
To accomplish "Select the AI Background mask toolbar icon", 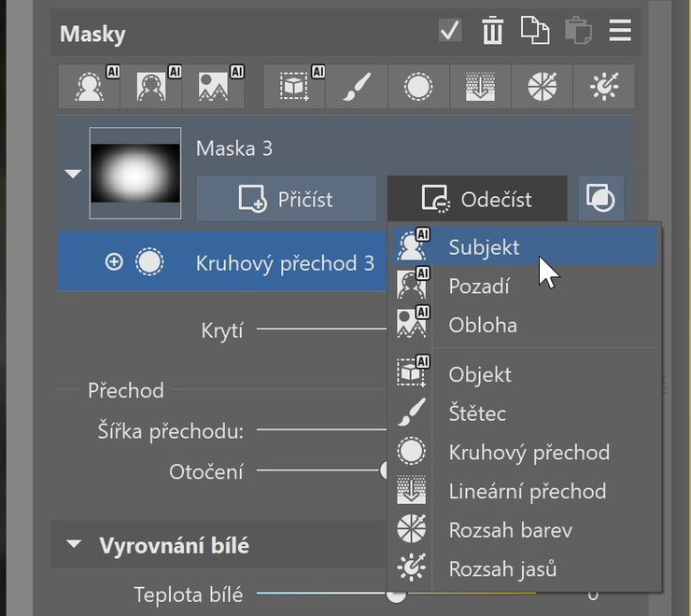I will point(151,87).
